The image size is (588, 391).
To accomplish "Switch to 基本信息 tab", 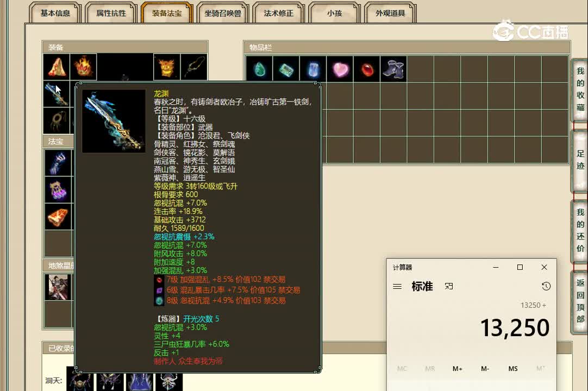I will tap(55, 13).
